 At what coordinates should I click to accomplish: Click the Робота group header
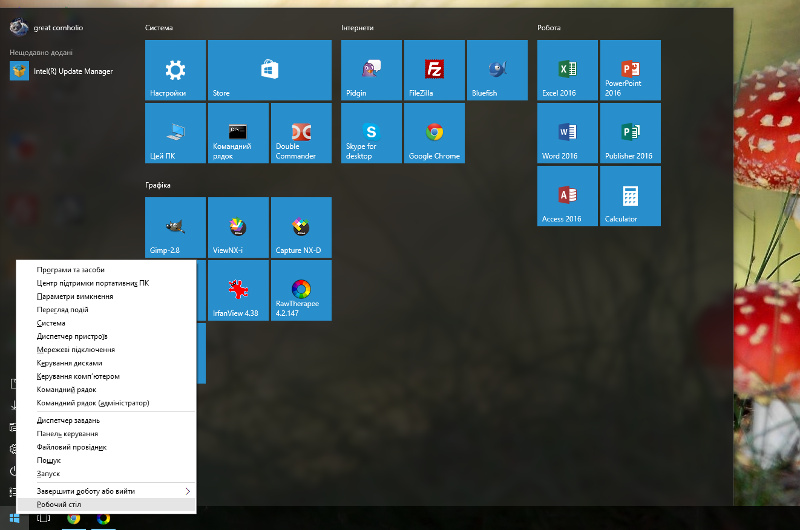549,28
